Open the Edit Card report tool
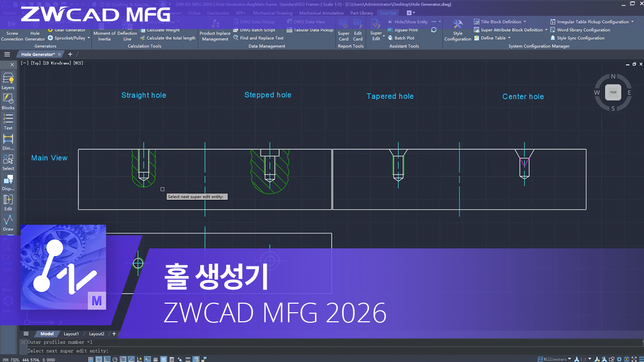644x362 pixels. [x=358, y=31]
